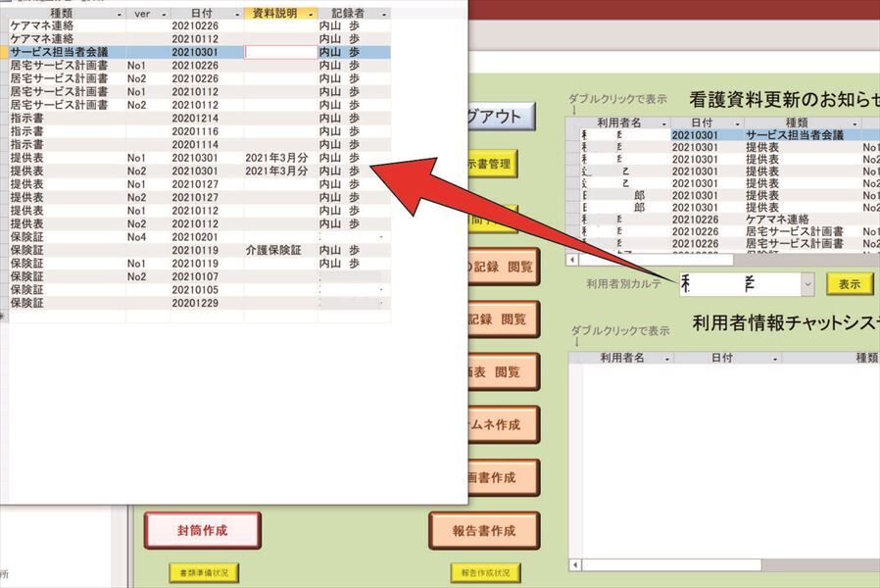
Task: Select the ケアマネ連絡 row dated 20210112
Action: [200, 39]
